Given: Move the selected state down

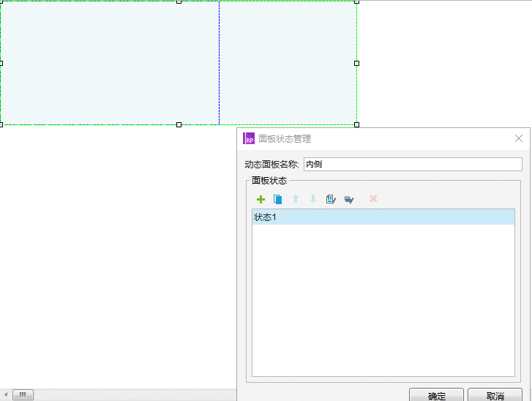Looking at the screenshot, I should point(313,199).
